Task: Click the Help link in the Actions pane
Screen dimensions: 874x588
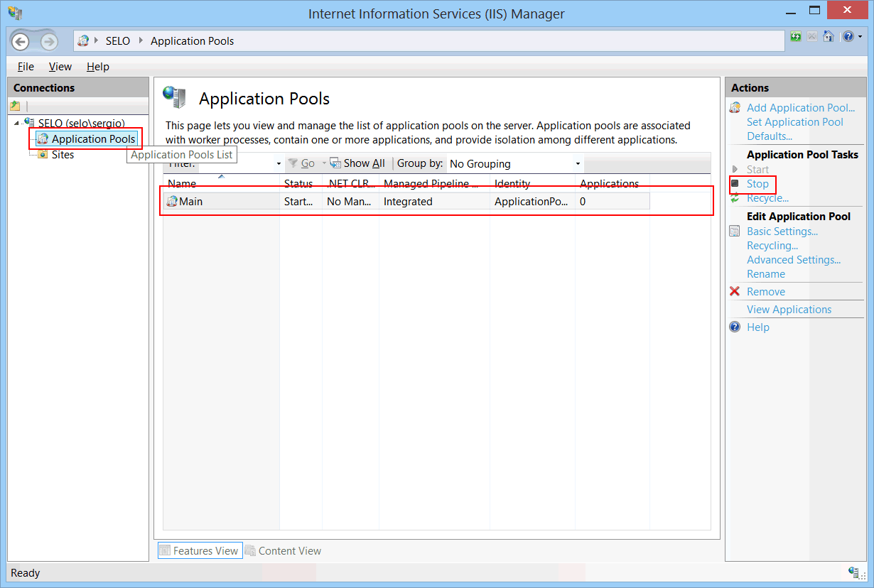Action: [758, 327]
